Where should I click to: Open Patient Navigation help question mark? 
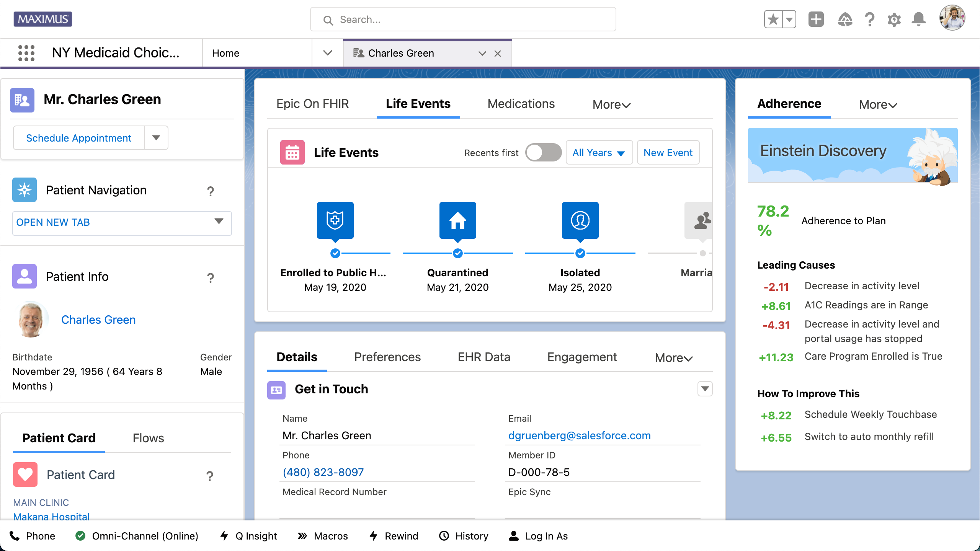pyautogui.click(x=210, y=191)
